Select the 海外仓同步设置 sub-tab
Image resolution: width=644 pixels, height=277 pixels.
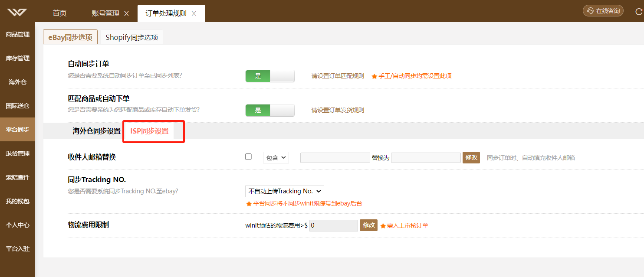click(96, 131)
